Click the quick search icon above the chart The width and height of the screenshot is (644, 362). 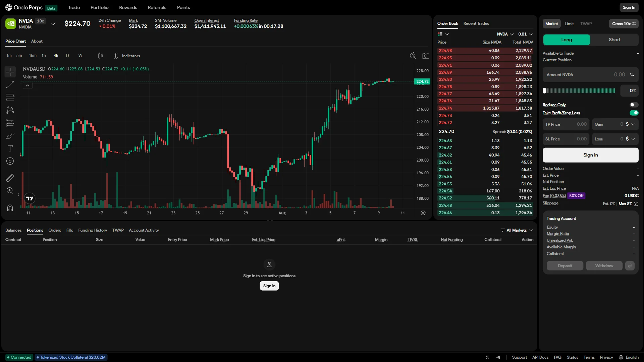(413, 56)
